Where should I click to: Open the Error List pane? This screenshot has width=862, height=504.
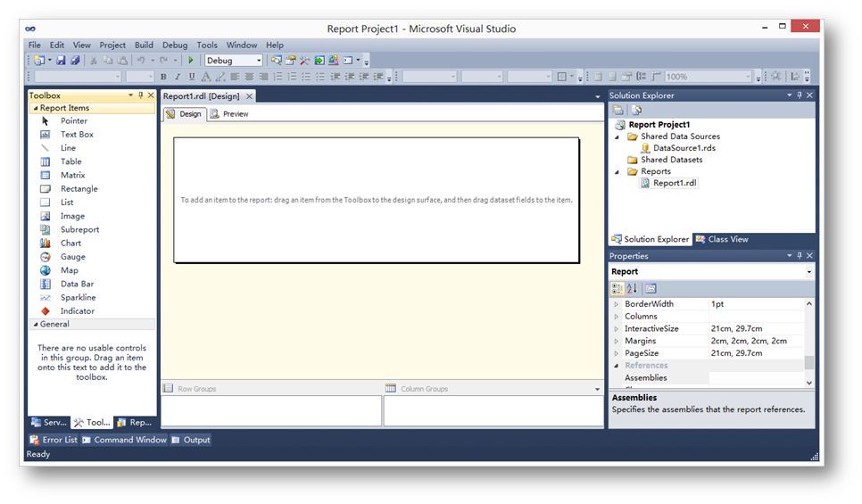coord(54,440)
